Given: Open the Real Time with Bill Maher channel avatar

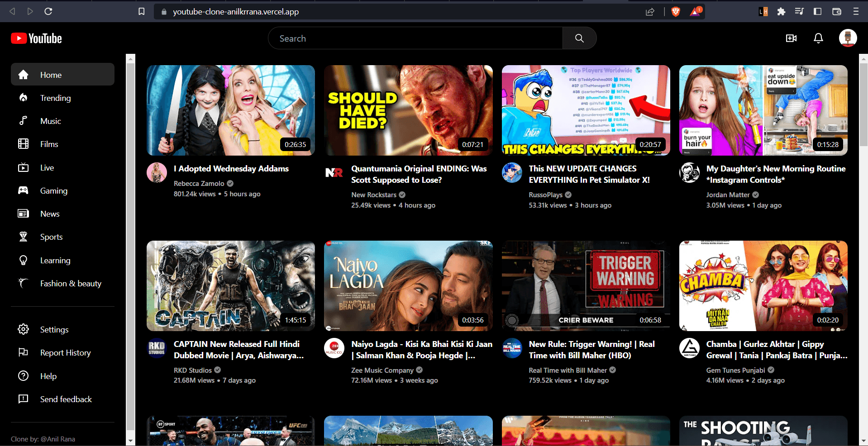Looking at the screenshot, I should click(512, 348).
